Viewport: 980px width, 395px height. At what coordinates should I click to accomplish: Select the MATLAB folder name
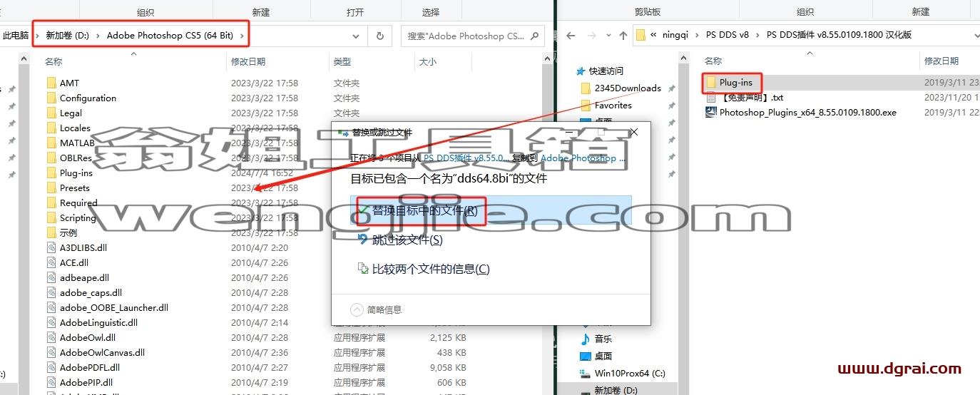(x=77, y=143)
